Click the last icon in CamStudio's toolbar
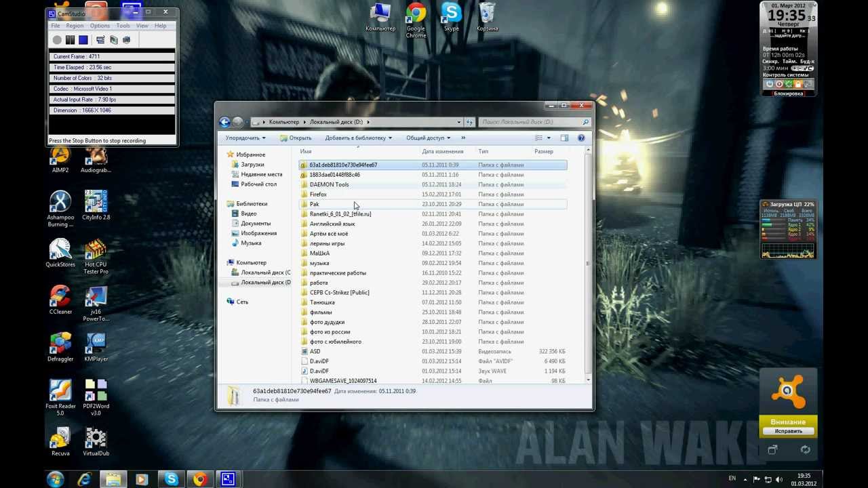The image size is (868, 488). pyautogui.click(x=126, y=40)
